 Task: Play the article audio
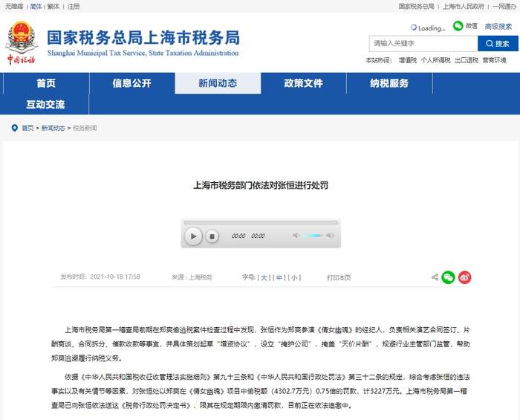click(x=193, y=236)
